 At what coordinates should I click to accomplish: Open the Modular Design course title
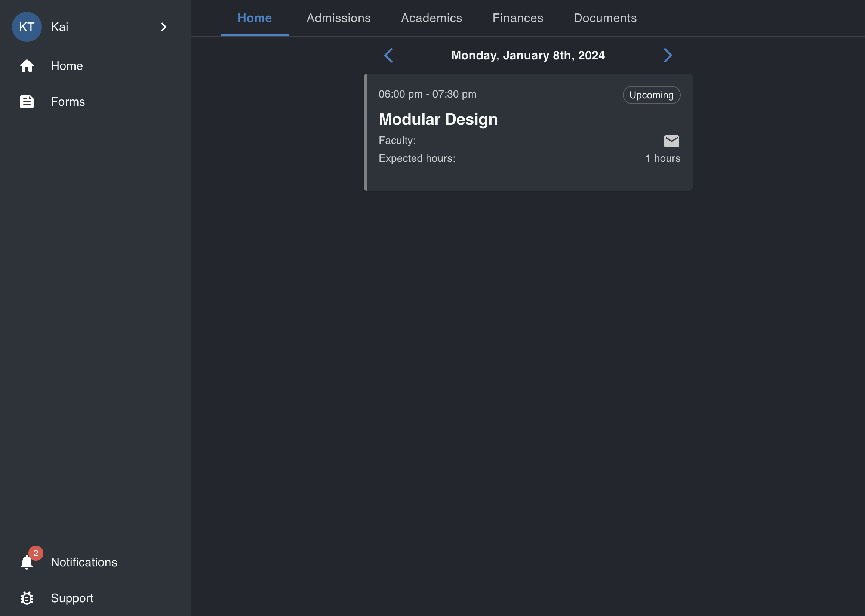coord(438,120)
